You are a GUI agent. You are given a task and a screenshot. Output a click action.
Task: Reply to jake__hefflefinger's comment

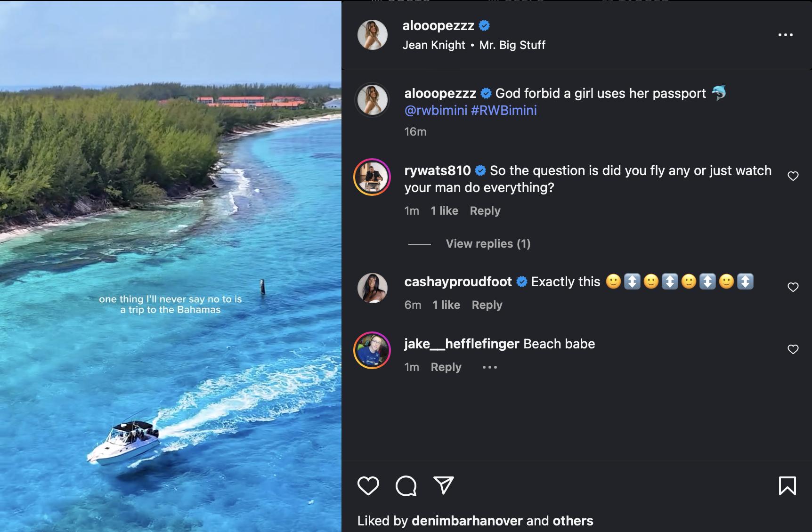point(446,367)
